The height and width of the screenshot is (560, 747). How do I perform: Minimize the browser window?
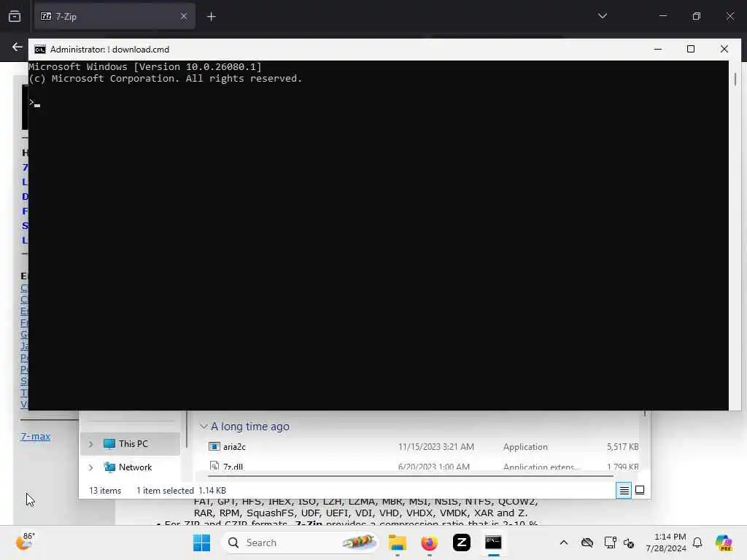click(x=663, y=16)
